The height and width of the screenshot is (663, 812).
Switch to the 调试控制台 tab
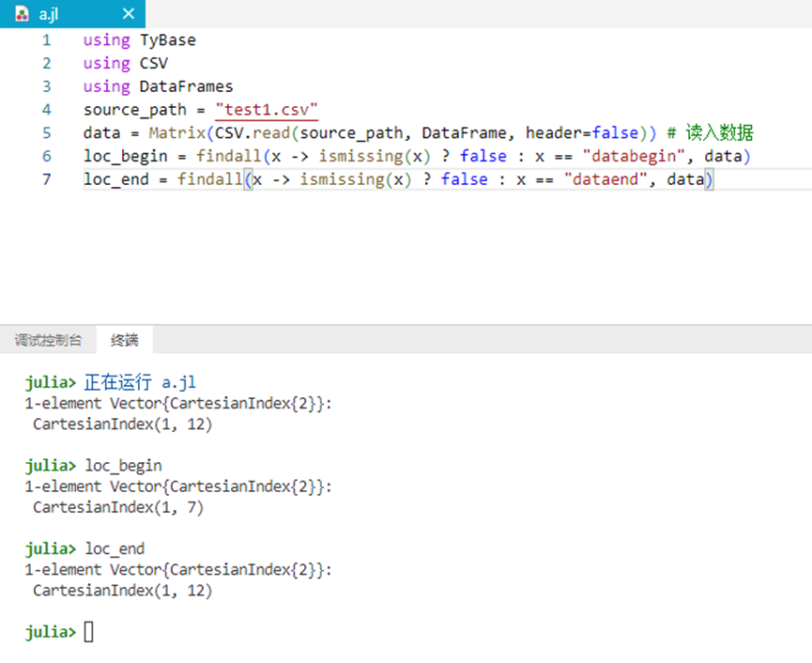point(48,340)
